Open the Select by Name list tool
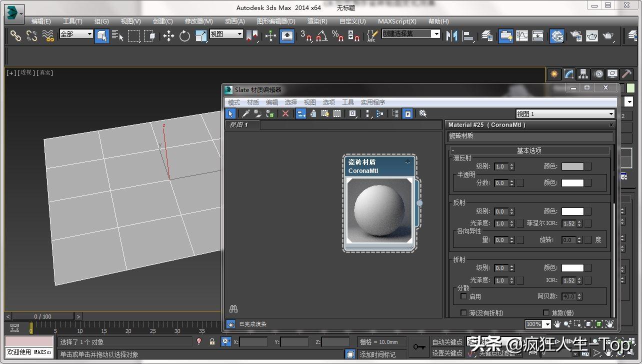Screen dimensions: 642x364 click(118, 36)
